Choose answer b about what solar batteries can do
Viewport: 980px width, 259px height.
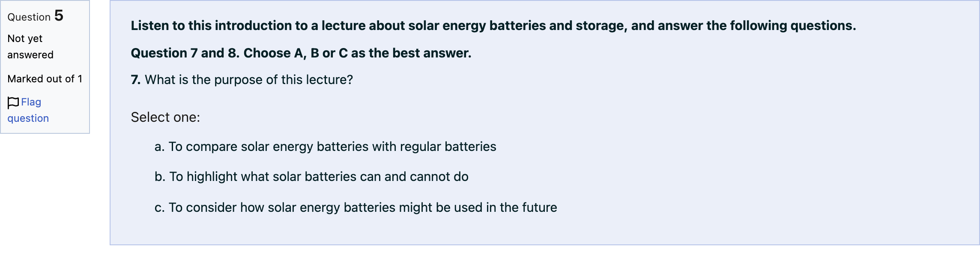(311, 177)
